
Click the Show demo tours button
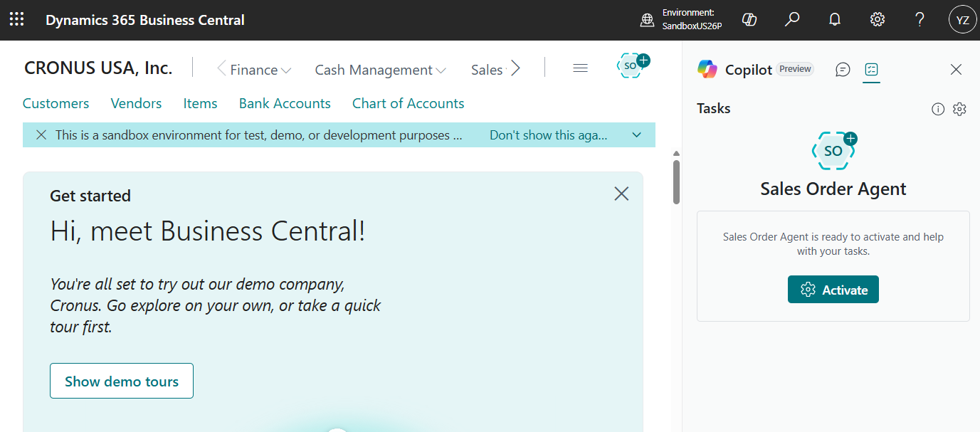[121, 381]
